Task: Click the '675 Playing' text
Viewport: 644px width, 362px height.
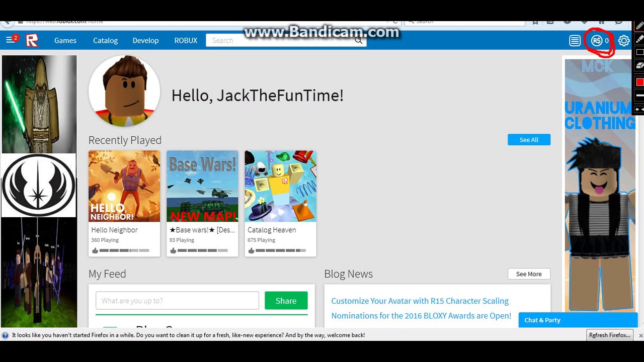Action: pyautogui.click(x=261, y=240)
